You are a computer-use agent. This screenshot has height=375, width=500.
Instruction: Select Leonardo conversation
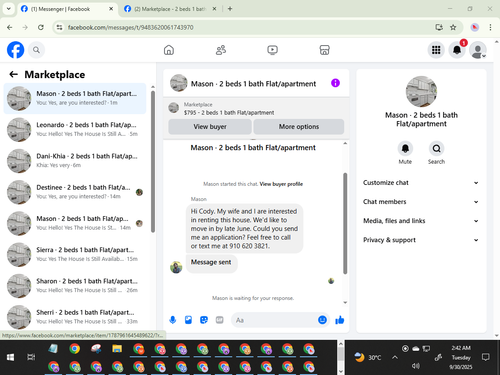[x=75, y=129]
